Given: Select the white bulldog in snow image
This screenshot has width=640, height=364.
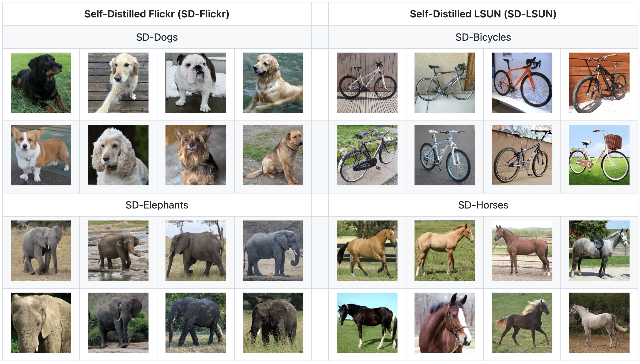Looking at the screenshot, I should click(195, 83).
